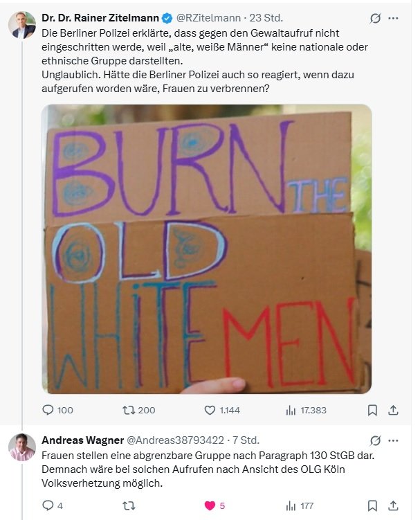Like Zitelmann's post with 1.144 likes
The width and height of the screenshot is (420, 520).
click(210, 410)
